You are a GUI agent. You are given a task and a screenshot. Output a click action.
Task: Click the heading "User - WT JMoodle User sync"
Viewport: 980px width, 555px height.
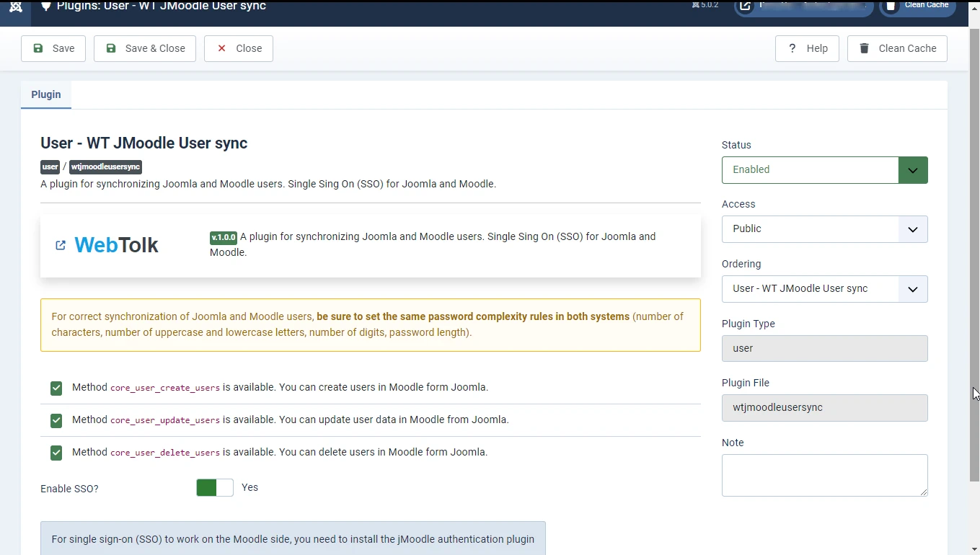[x=144, y=143]
